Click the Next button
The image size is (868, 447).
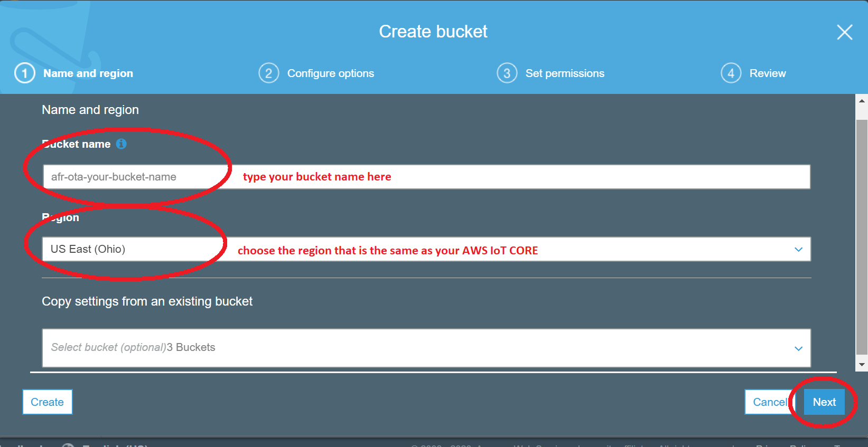[824, 402]
